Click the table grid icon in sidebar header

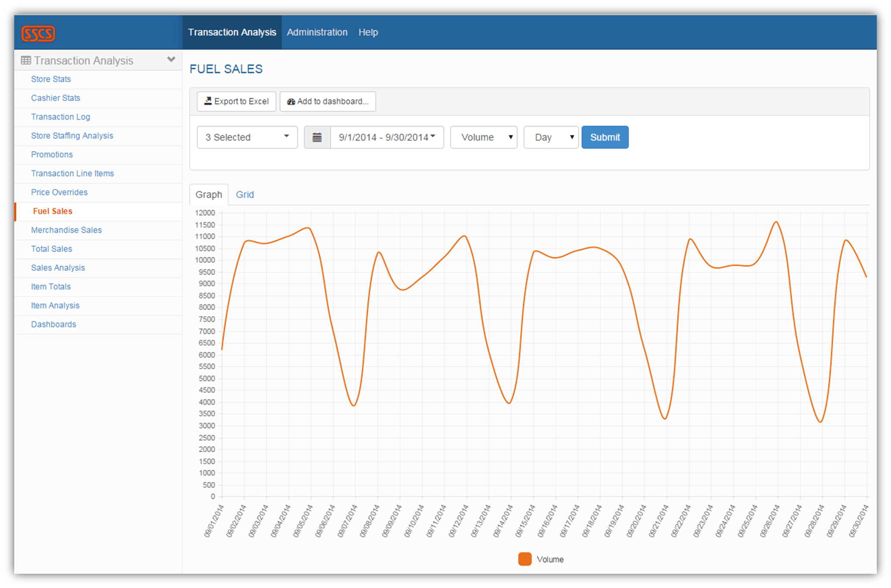[26, 60]
